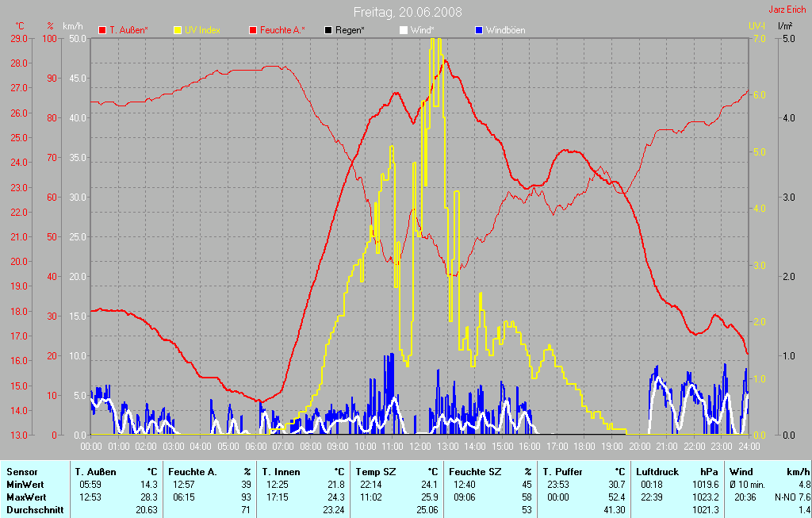Click the black Regen legend swatch
Image resolution: width=812 pixels, height=518 pixels.
(329, 30)
